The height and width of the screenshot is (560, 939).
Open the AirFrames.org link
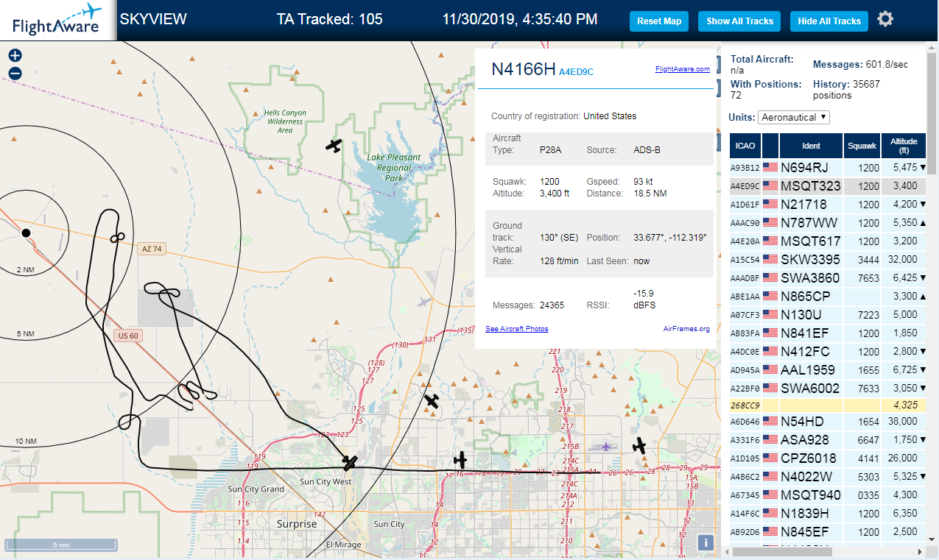pos(686,329)
